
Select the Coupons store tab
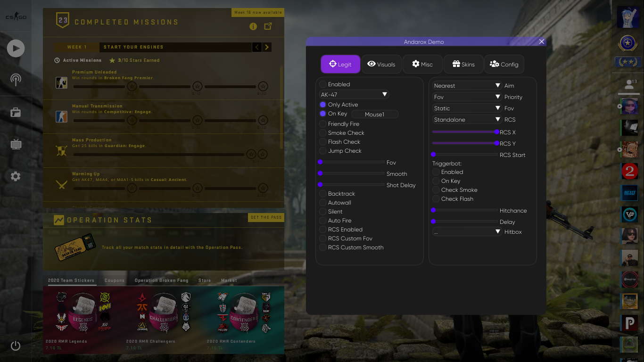(x=115, y=280)
